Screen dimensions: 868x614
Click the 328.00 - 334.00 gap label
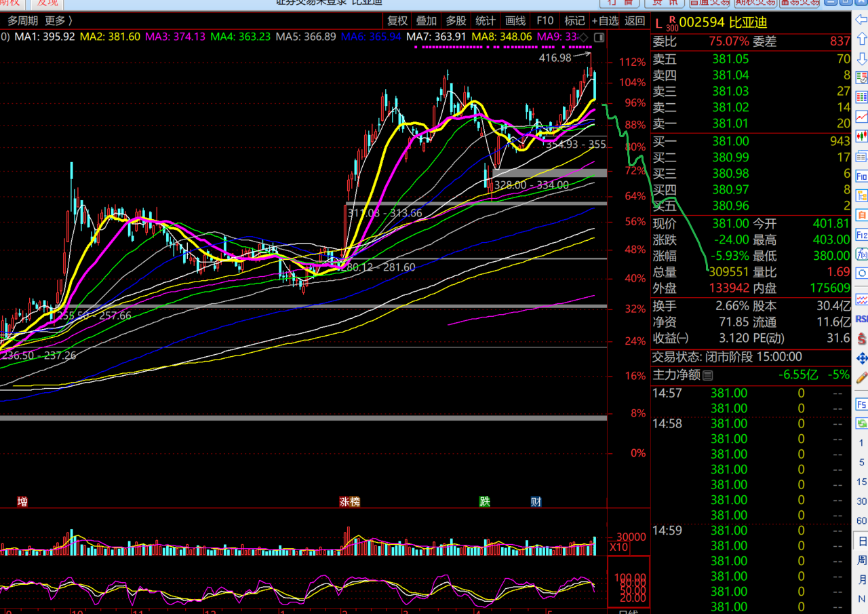coord(531,185)
